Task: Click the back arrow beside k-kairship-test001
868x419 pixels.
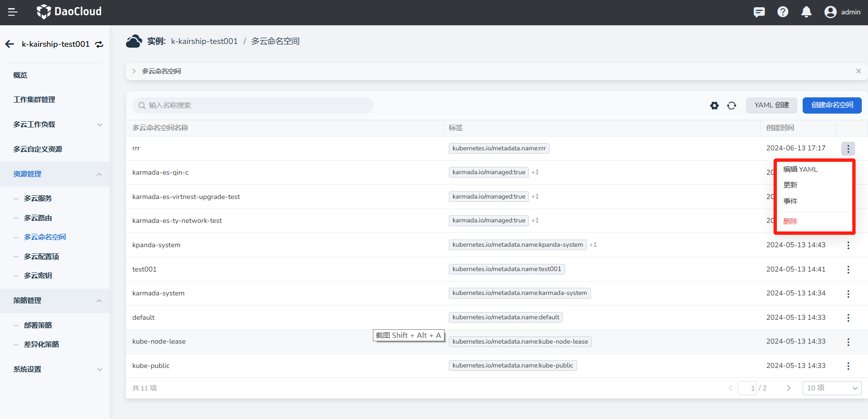Action: tap(10, 44)
